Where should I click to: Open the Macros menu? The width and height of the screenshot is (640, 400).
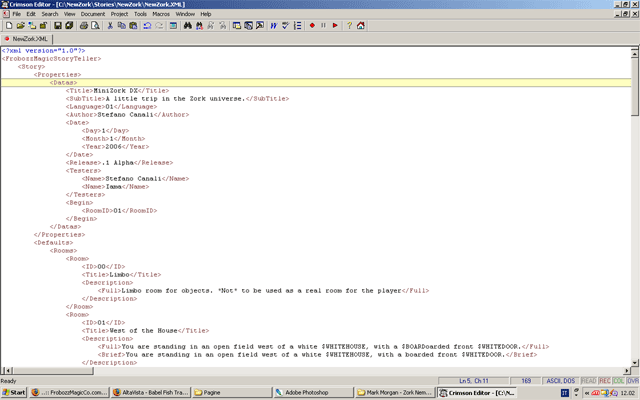[161, 14]
